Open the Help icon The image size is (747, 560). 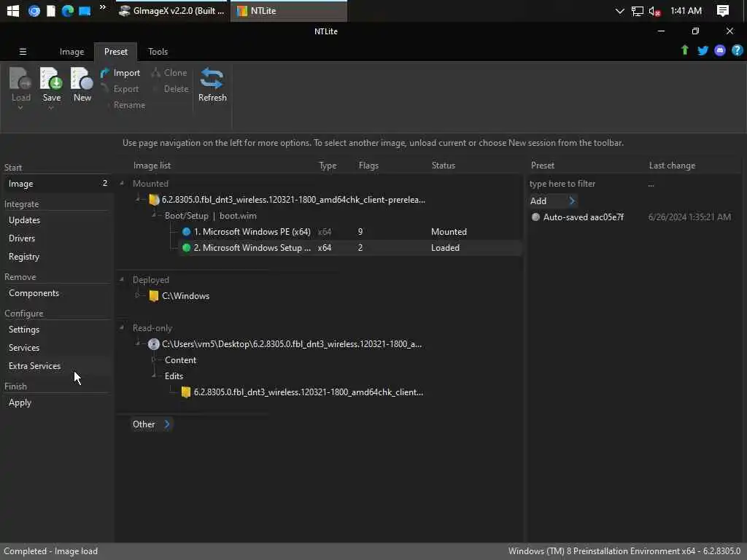737,50
